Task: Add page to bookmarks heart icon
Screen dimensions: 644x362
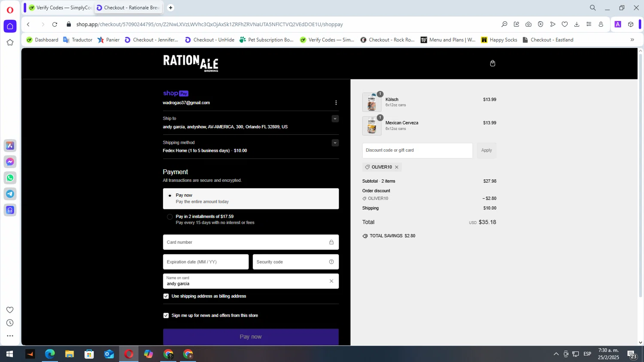Action: pyautogui.click(x=565, y=24)
